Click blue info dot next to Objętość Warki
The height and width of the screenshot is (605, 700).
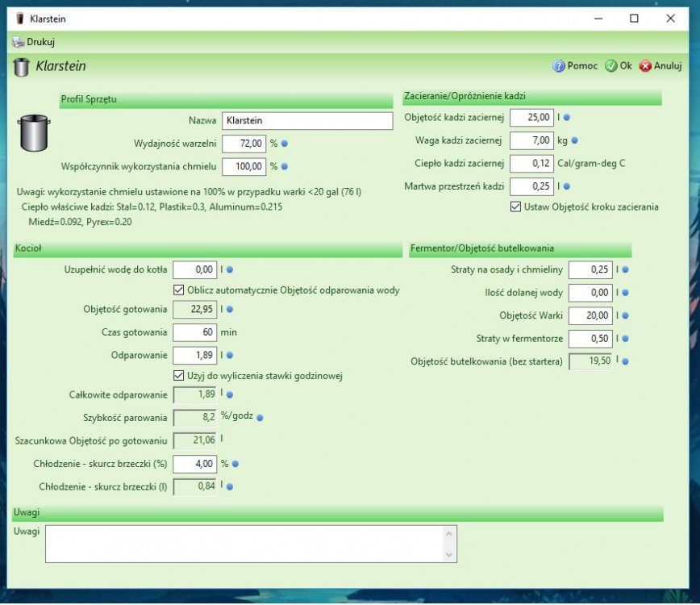[x=626, y=316]
